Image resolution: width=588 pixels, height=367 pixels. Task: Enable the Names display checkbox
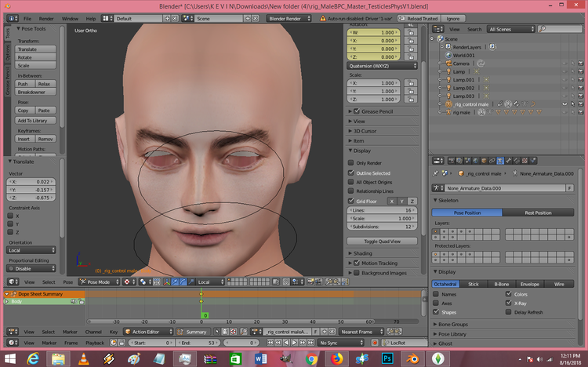[x=436, y=294]
